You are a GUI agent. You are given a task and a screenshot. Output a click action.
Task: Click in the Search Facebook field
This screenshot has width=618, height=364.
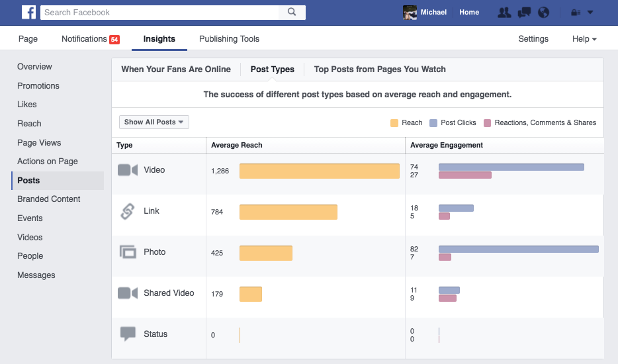pos(159,12)
